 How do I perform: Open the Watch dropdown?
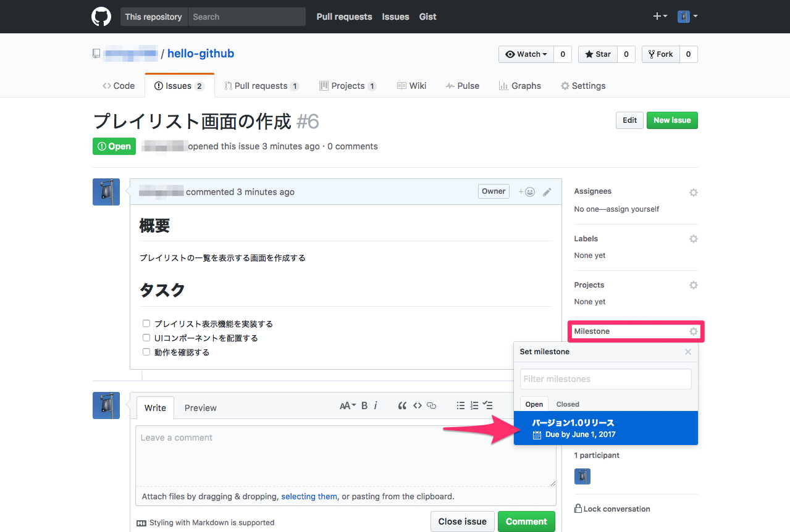pos(526,54)
